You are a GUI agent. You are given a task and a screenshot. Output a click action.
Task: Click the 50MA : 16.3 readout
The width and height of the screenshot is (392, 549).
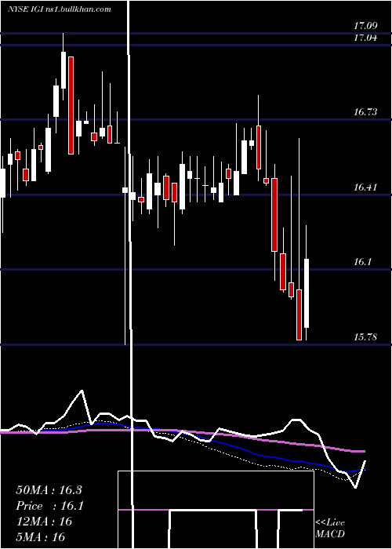pyautogui.click(x=49, y=490)
